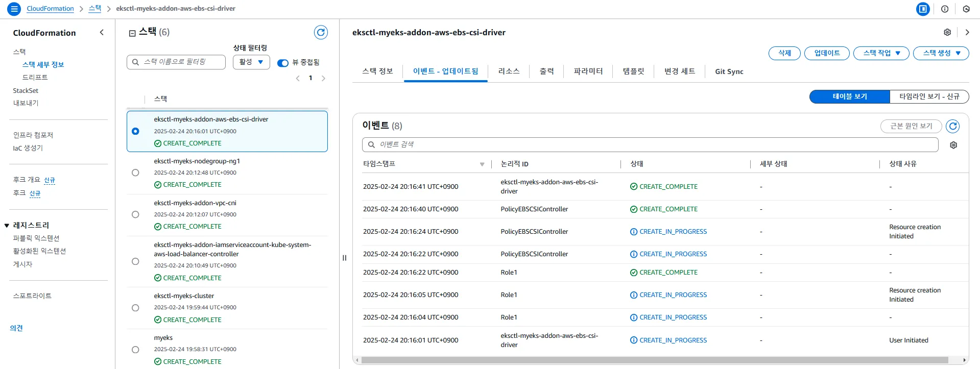Click the stack name filter field
The width and height of the screenshot is (980, 369).
point(176,62)
